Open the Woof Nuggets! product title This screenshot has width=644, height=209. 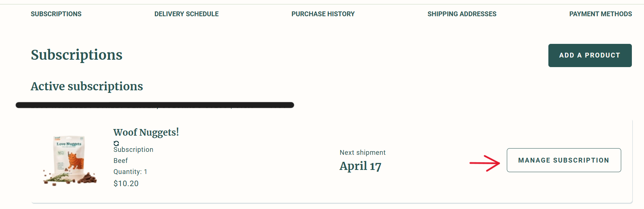[146, 132]
